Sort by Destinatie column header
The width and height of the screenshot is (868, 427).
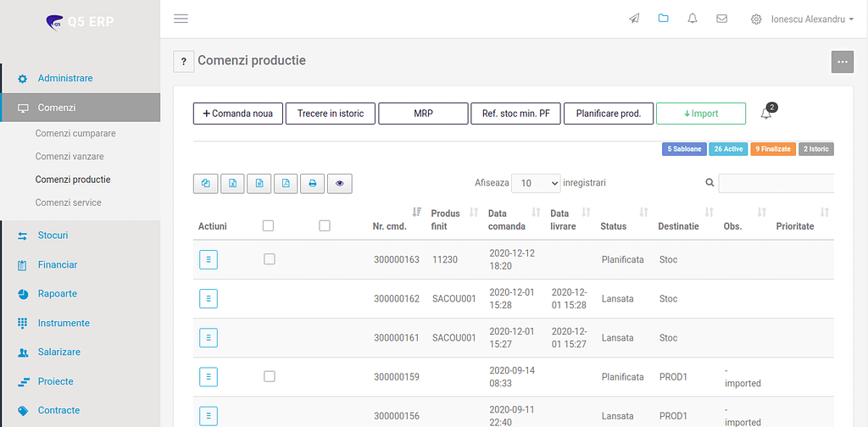pos(686,219)
